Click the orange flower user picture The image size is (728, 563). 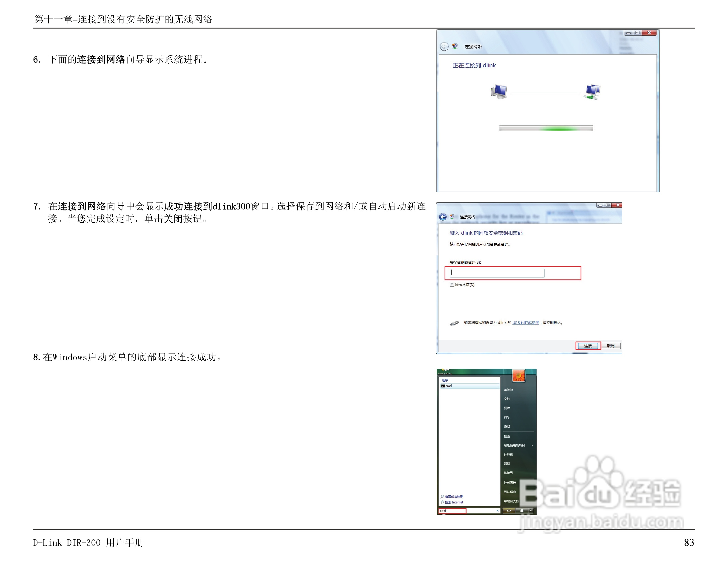[519, 376]
